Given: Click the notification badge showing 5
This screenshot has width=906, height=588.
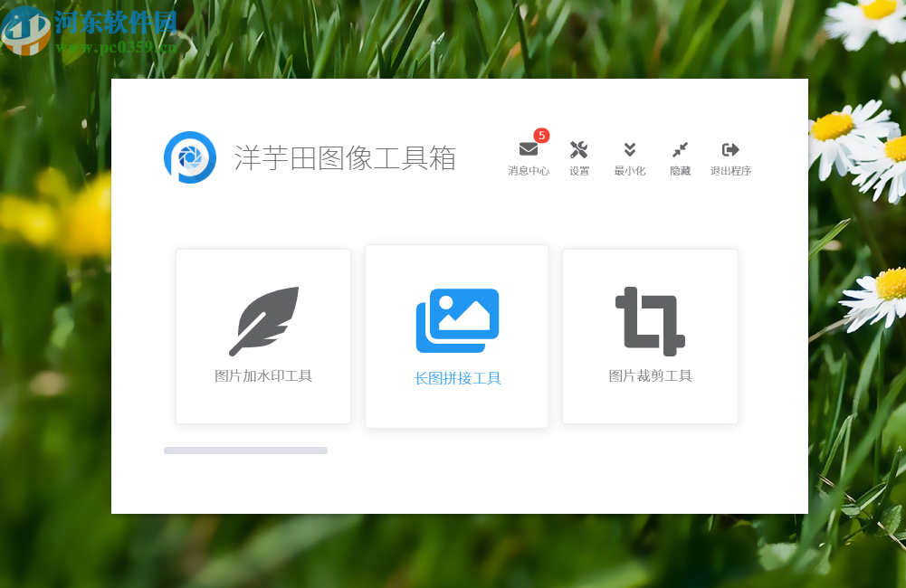Looking at the screenshot, I should (x=540, y=136).
